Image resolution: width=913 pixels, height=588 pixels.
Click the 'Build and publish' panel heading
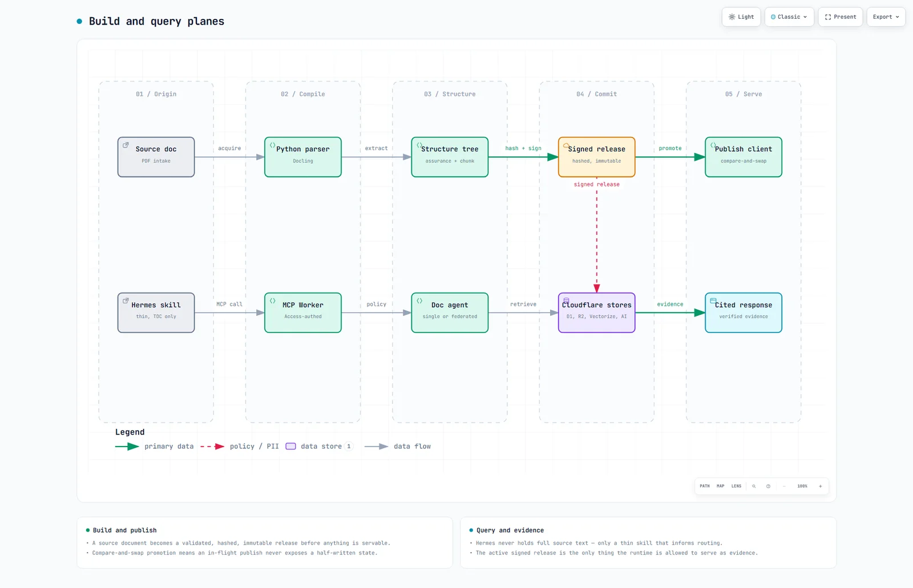coord(124,530)
